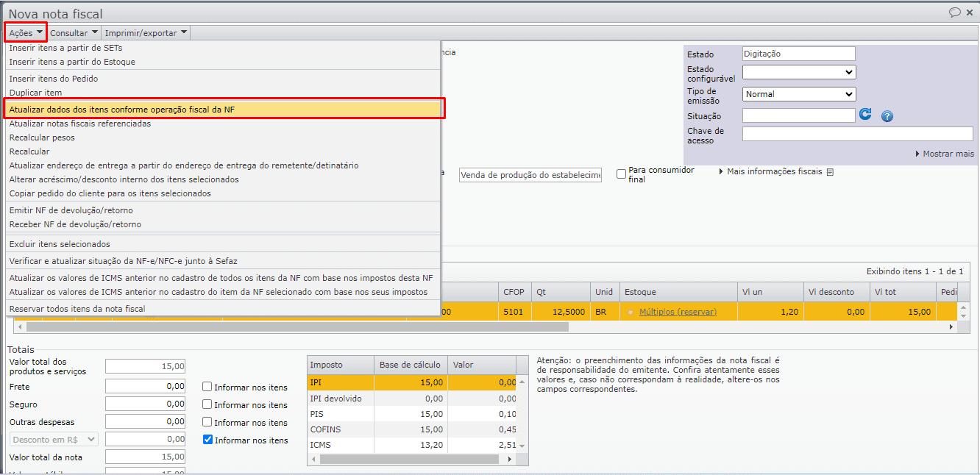
Task: Click the refresh icon beside Situação field
Action: 865,115
